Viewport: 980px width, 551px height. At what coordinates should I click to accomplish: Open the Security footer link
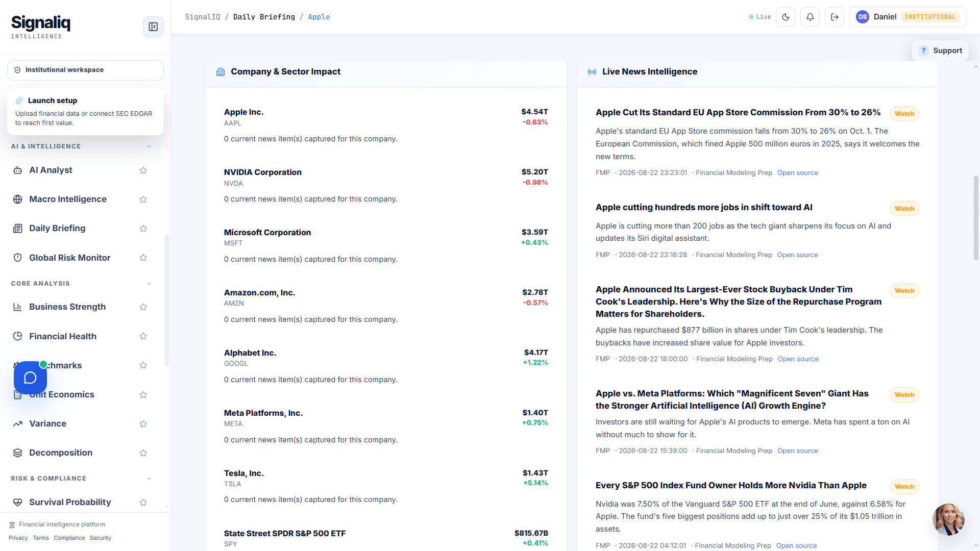click(101, 538)
